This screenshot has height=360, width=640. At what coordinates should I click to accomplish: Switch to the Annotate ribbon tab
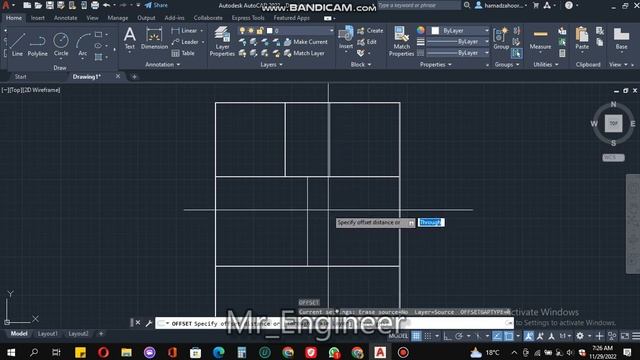pos(65,18)
